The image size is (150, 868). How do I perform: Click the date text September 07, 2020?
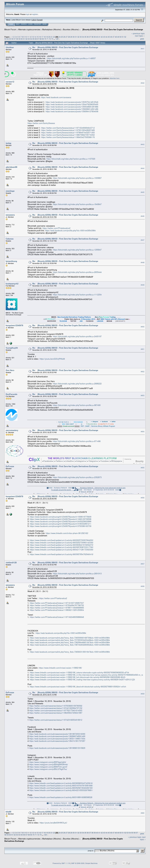[x=127, y=10]
